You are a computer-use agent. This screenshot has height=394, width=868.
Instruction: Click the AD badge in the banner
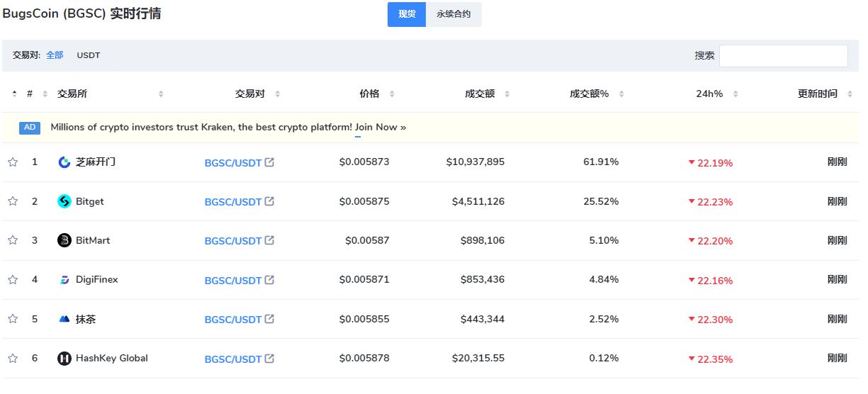30,128
